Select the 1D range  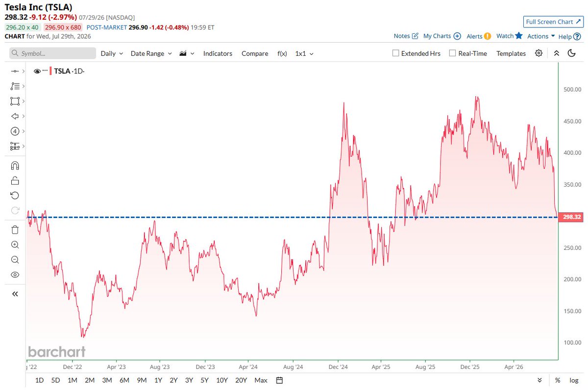point(40,380)
